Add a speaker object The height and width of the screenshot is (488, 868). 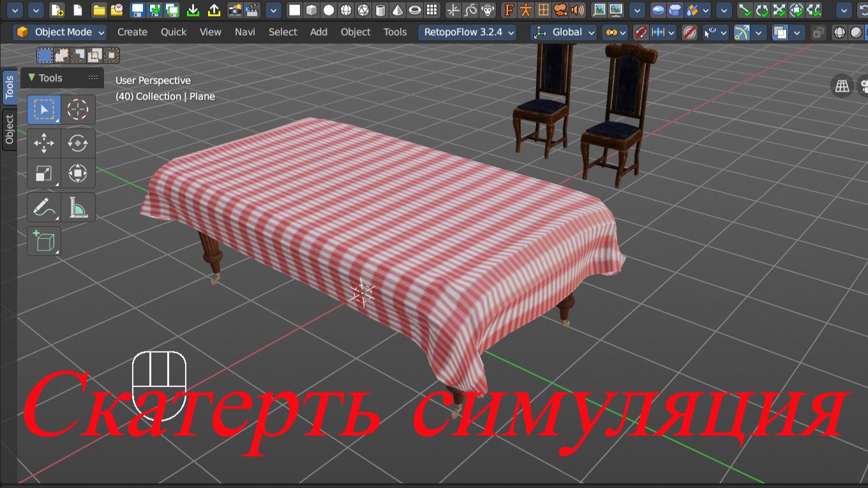578,10
